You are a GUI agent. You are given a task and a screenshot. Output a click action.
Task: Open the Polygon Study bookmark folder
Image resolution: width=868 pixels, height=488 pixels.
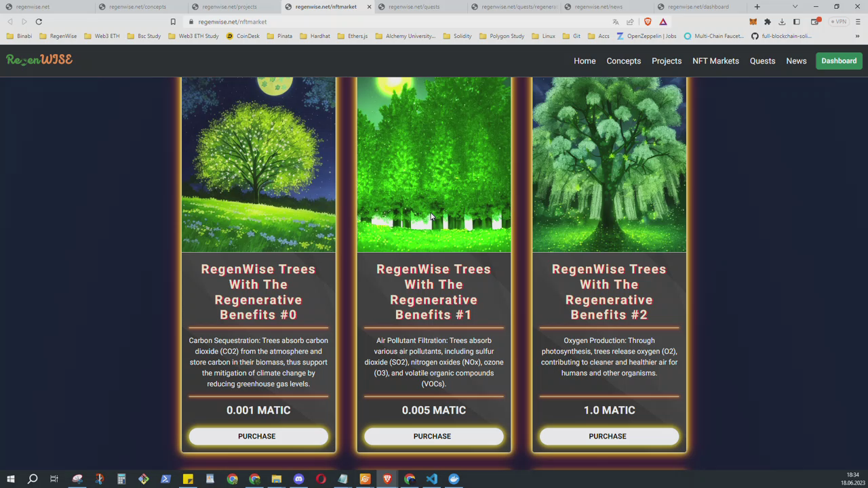pyautogui.click(x=502, y=36)
